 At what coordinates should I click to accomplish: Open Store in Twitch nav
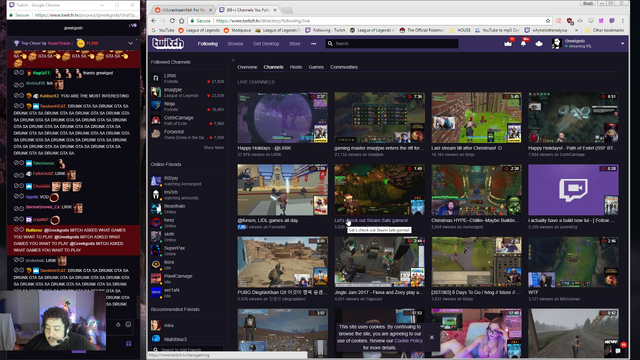(x=295, y=44)
